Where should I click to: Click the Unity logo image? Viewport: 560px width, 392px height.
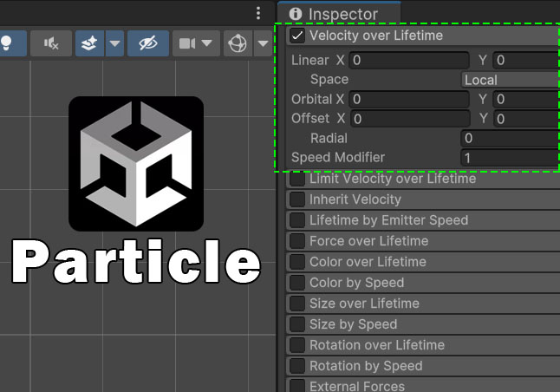tap(136, 164)
